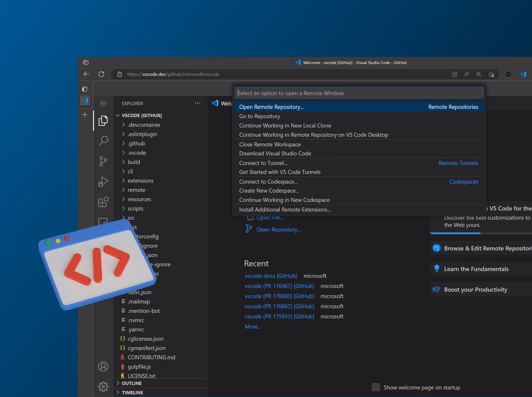Select the VS Code tab in the vertical tab strip

click(x=85, y=100)
